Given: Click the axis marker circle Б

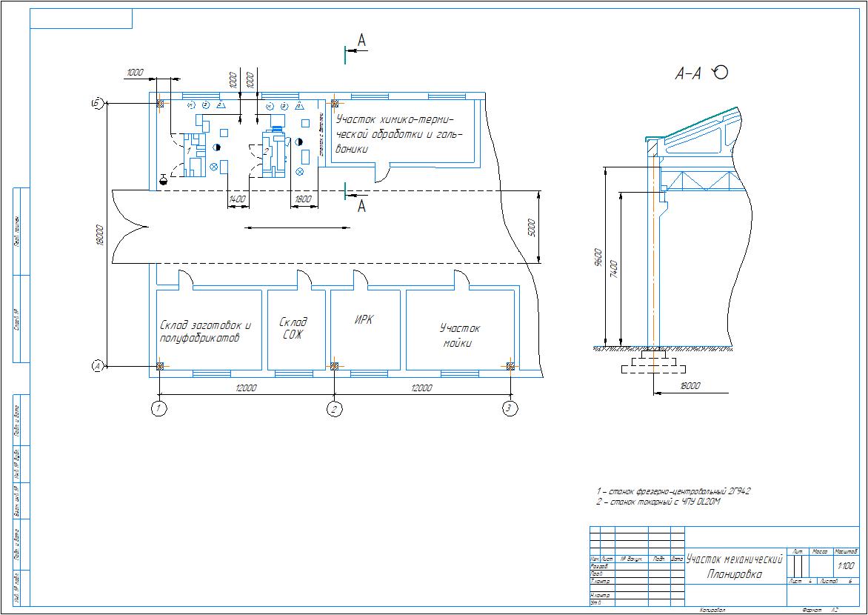Looking at the screenshot, I should coord(96,102).
